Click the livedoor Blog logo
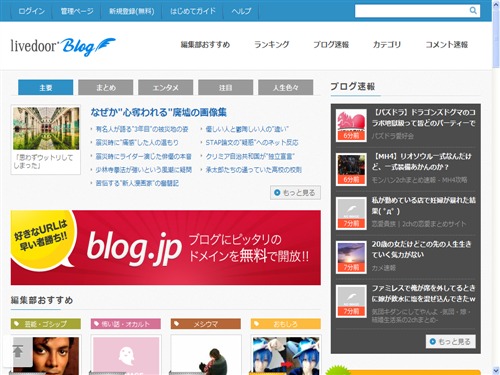 (x=63, y=47)
